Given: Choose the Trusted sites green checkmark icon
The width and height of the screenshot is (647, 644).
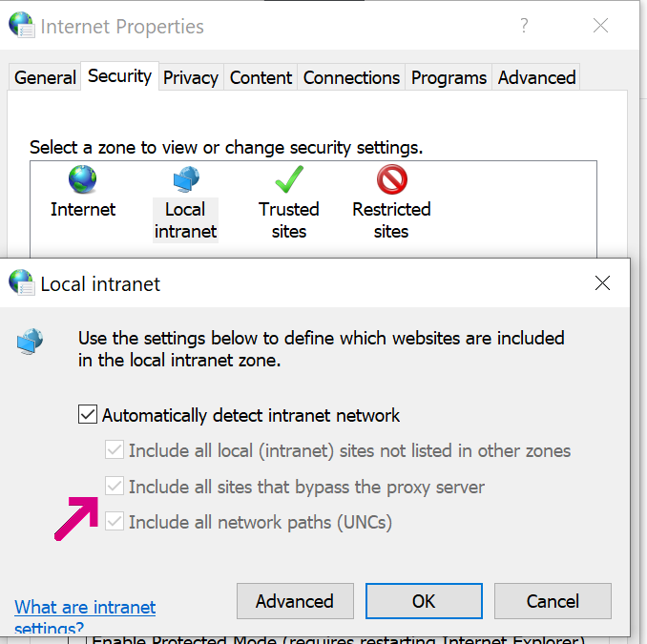Looking at the screenshot, I should tap(288, 179).
